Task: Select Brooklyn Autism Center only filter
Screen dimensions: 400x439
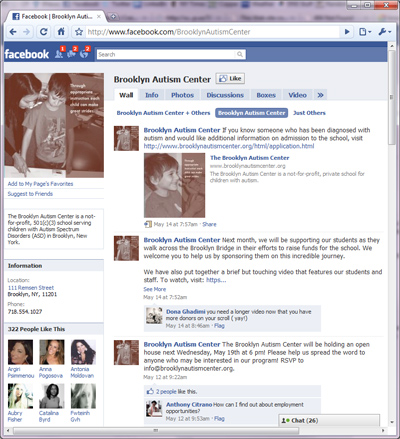Action: [x=252, y=113]
